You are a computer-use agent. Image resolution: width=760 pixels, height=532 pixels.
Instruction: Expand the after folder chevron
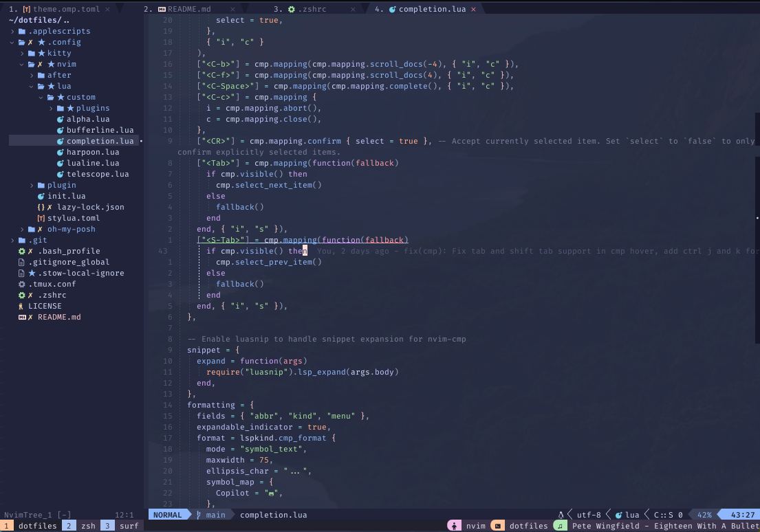[32, 75]
